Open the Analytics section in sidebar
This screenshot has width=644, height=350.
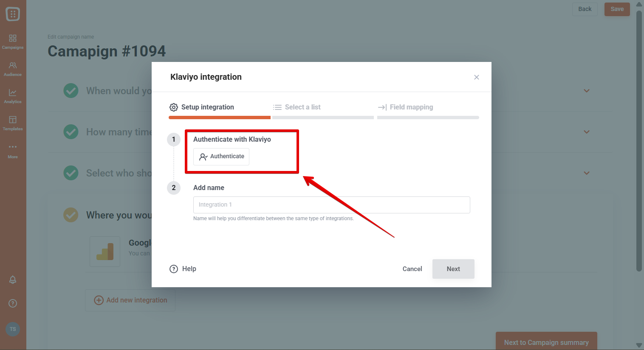[x=13, y=96]
